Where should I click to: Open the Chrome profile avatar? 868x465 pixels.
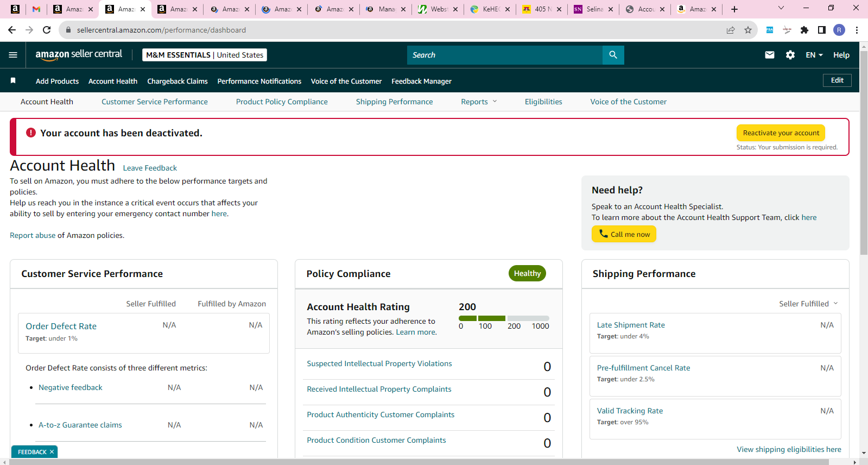pyautogui.click(x=839, y=30)
